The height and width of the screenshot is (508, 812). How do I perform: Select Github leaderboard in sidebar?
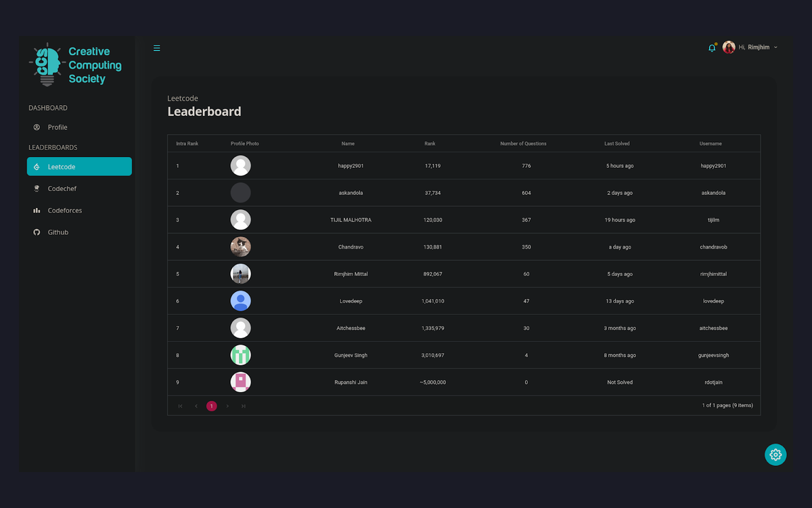pyautogui.click(x=79, y=232)
